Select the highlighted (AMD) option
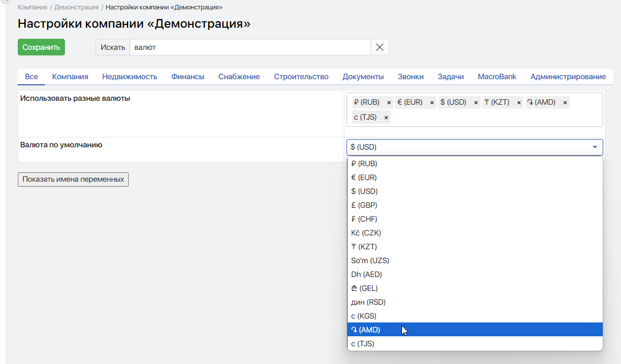Image resolution: width=621 pixels, height=364 pixels. [x=366, y=330]
